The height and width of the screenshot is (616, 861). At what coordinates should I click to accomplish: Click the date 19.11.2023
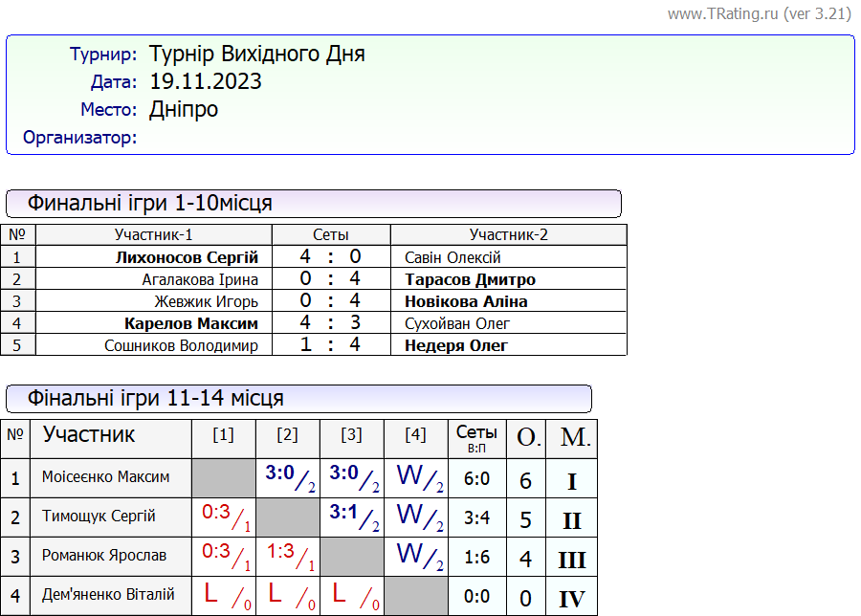coord(206,81)
